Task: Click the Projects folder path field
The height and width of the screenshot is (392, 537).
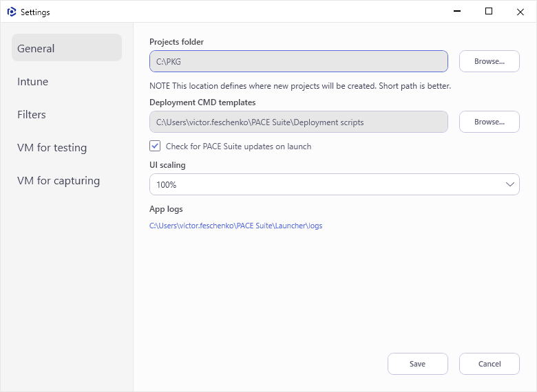Action: (299, 62)
